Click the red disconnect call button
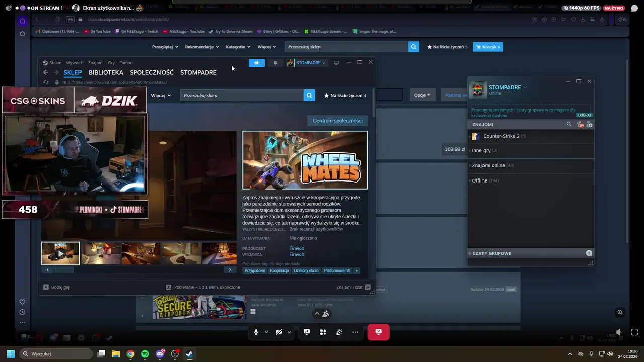Viewport: 644px width, 362px height. [x=378, y=332]
